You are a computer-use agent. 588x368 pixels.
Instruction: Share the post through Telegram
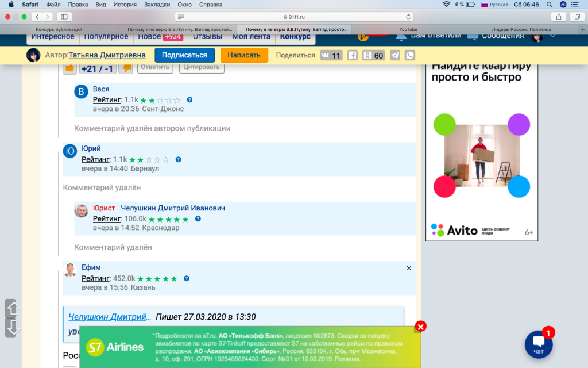[395, 55]
